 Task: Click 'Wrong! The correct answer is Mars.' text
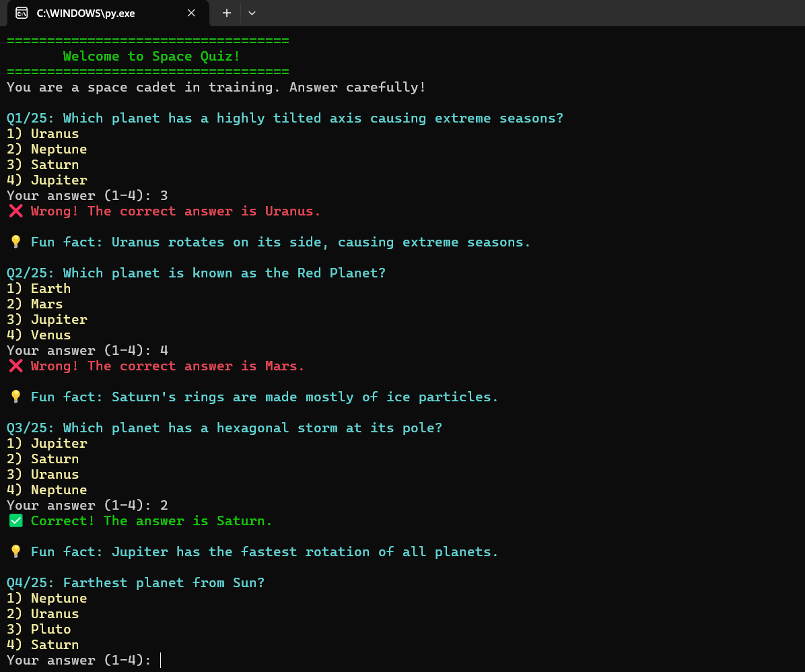point(168,366)
